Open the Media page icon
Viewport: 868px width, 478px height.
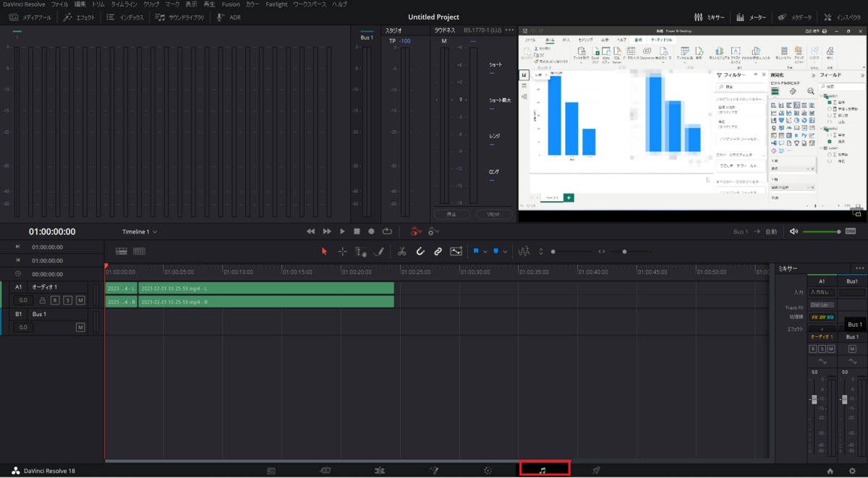point(271,470)
